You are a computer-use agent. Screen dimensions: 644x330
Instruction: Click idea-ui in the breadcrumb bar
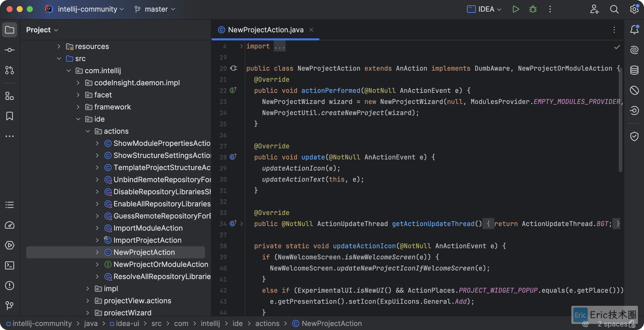125,323
